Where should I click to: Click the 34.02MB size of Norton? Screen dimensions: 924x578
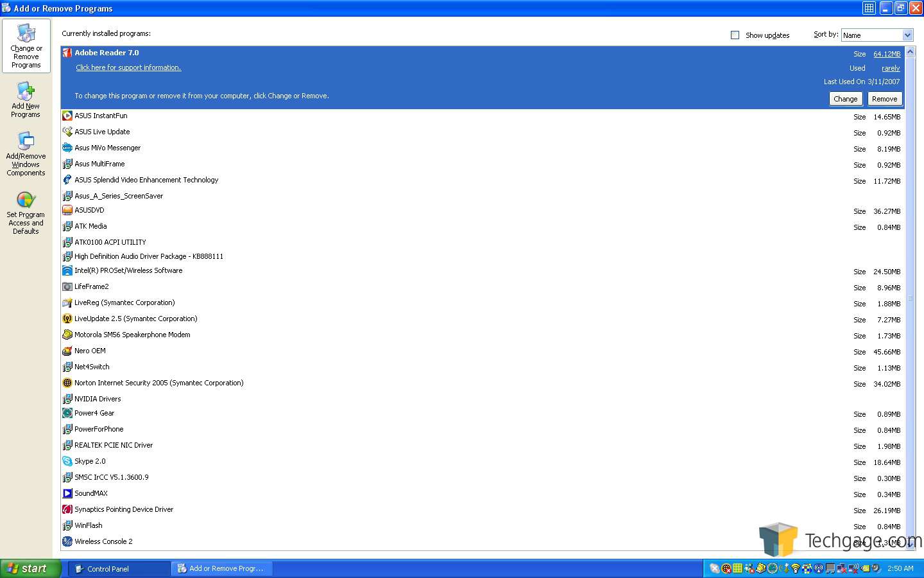click(x=887, y=384)
